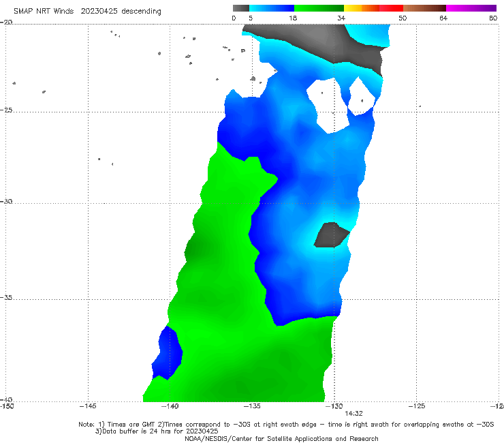The width and height of the screenshot is (504, 443).
Task: Click the -25 latitude axis label
Action: (6, 110)
